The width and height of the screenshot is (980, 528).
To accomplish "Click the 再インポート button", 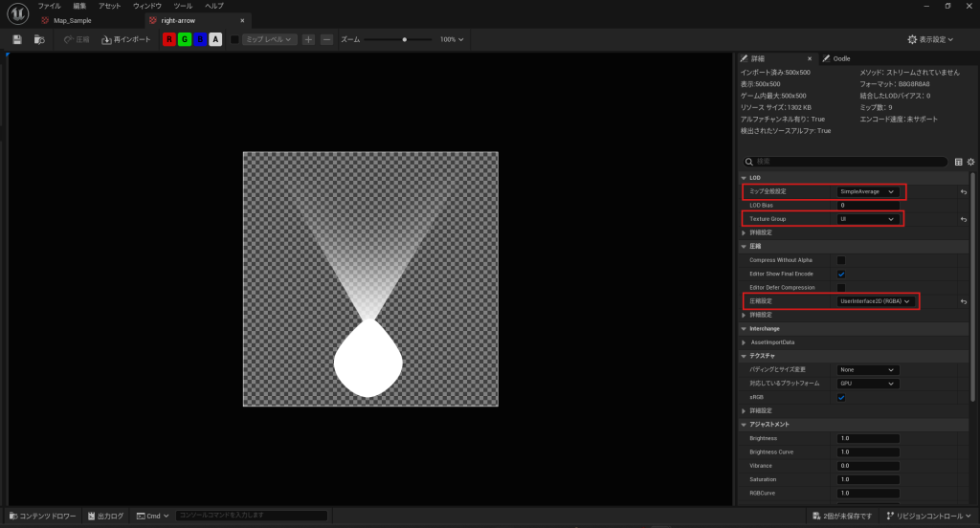I will click(x=126, y=39).
